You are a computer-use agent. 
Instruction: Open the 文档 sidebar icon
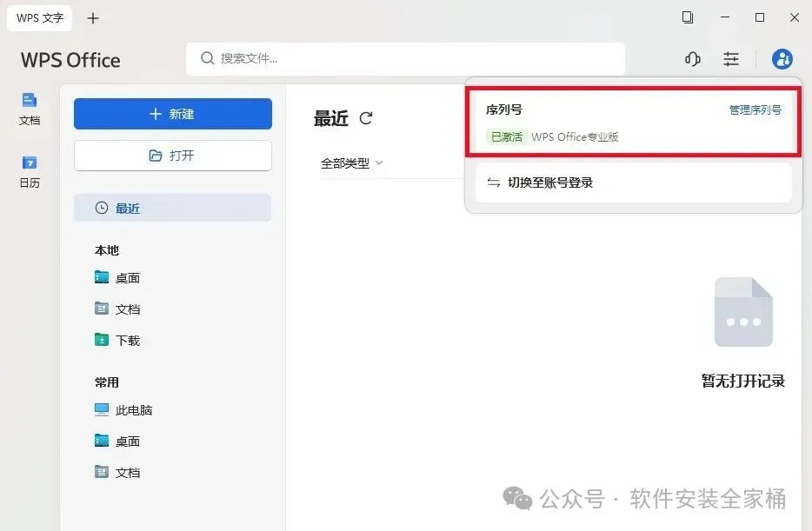[x=30, y=109]
